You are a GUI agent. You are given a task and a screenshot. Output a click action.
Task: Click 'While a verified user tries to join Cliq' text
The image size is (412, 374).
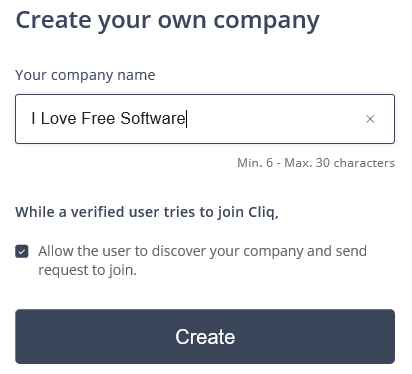pos(147,212)
